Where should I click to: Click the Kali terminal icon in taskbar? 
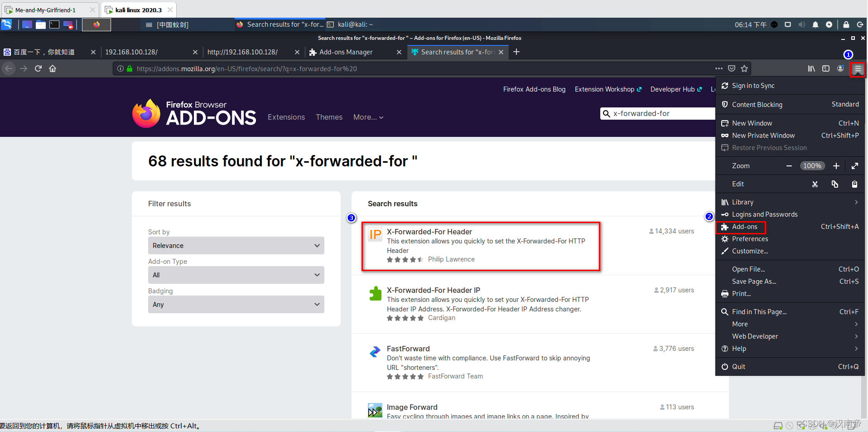point(54,24)
